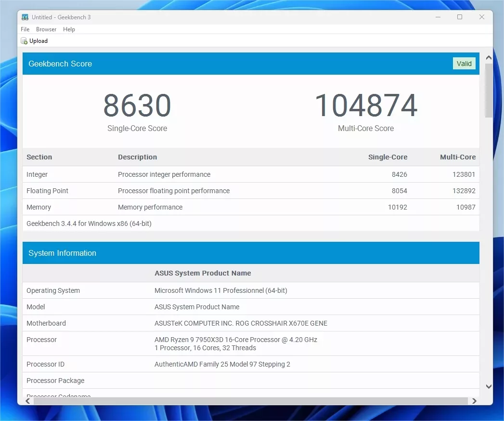Open the Browser menu

(x=46, y=29)
